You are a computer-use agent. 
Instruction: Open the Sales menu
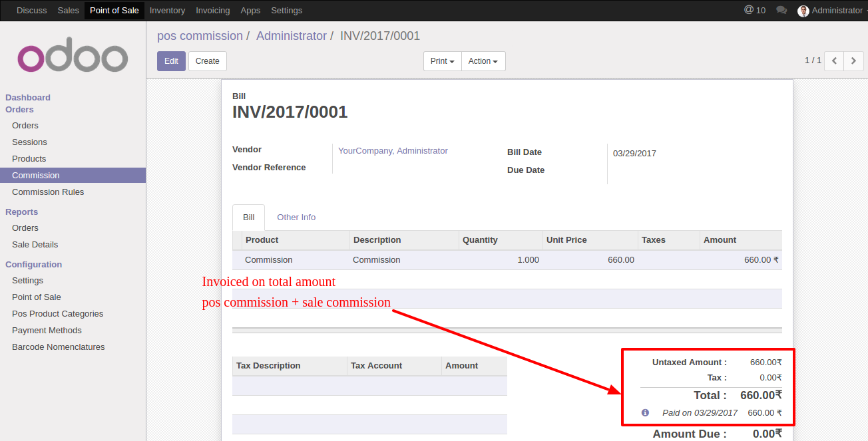coord(69,11)
